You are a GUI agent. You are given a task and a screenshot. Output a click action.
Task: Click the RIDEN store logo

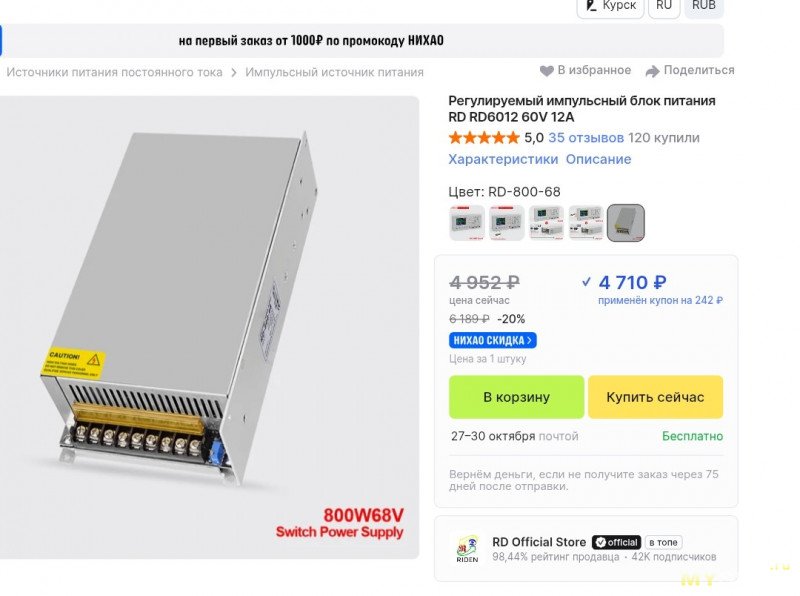(x=467, y=549)
